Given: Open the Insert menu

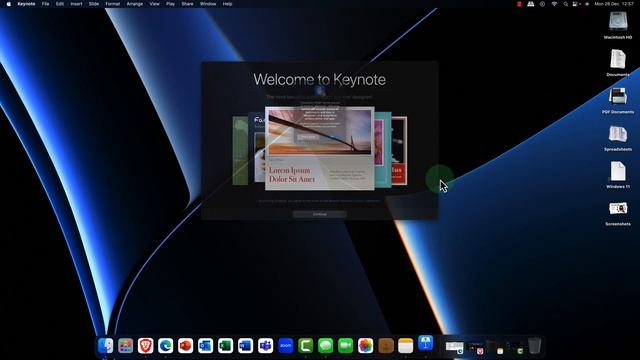Looking at the screenshot, I should (x=76, y=4).
